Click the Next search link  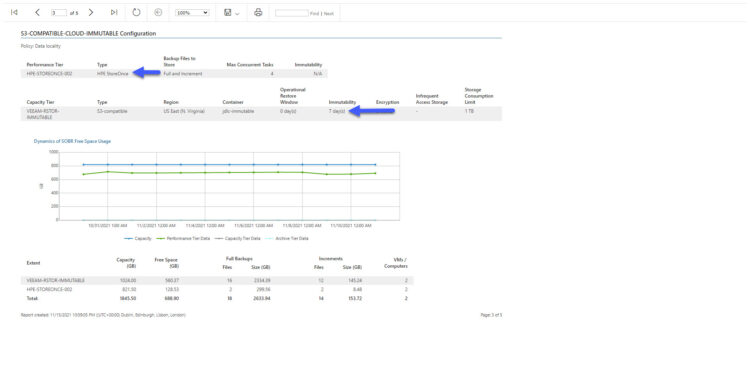[329, 13]
